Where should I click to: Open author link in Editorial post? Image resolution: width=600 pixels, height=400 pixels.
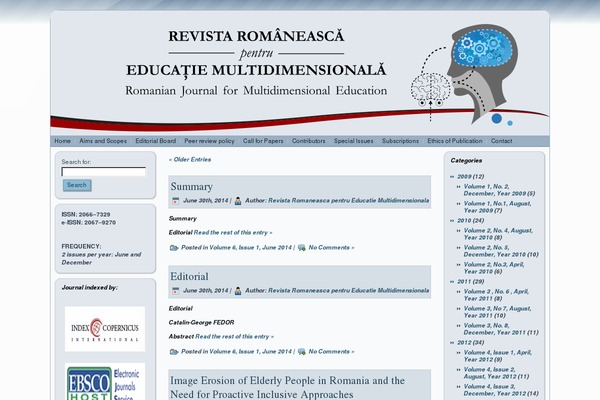tap(348, 291)
